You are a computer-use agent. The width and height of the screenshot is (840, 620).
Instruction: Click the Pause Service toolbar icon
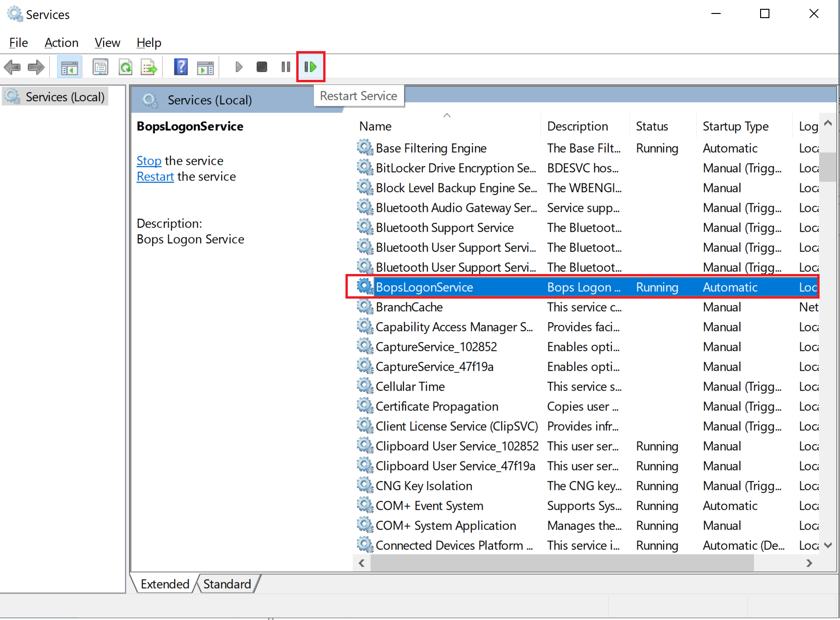[286, 67]
